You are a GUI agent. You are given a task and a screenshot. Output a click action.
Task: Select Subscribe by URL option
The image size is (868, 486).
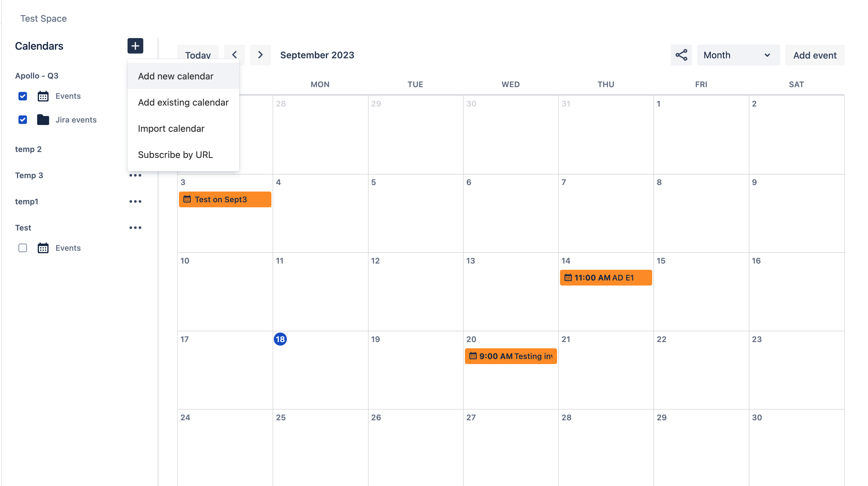[x=175, y=154]
